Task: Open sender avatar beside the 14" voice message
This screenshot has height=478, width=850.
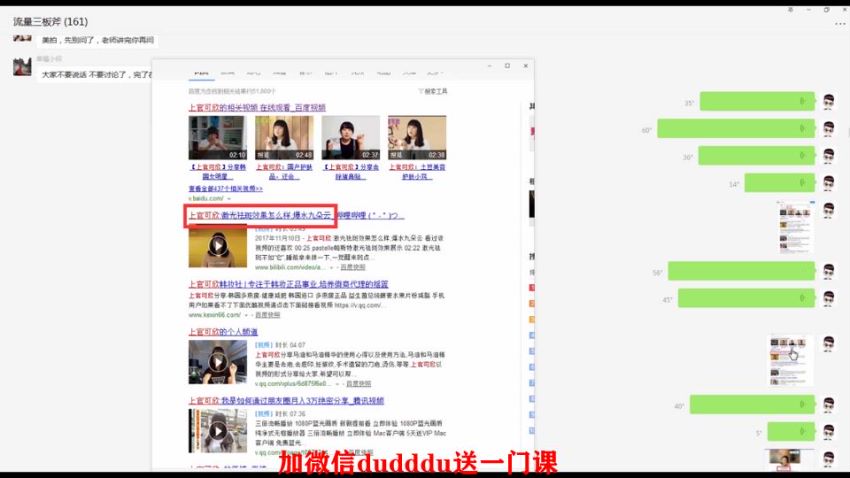Action: click(x=828, y=183)
